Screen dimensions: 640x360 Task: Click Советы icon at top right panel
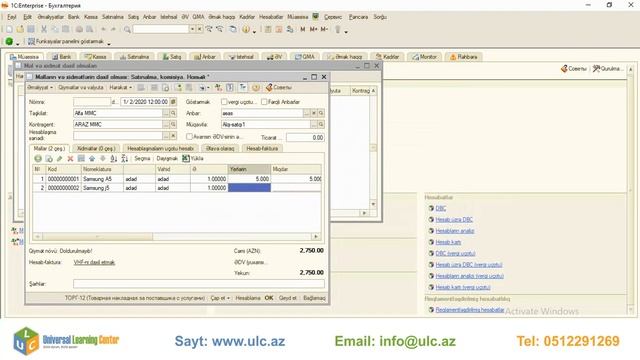pos(564,69)
